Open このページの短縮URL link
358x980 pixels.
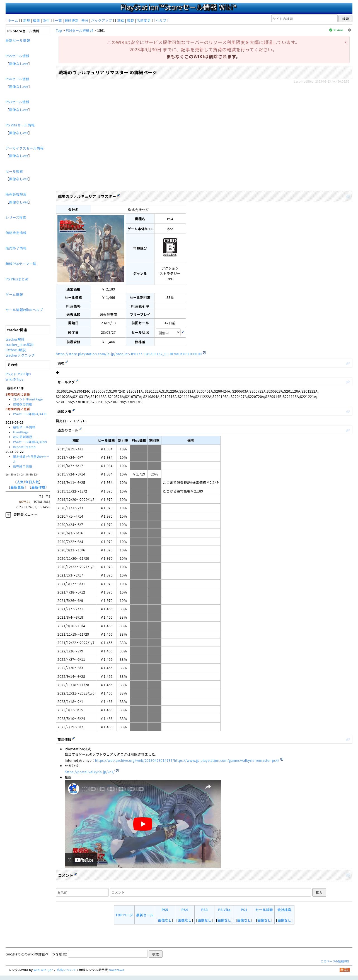point(335,961)
